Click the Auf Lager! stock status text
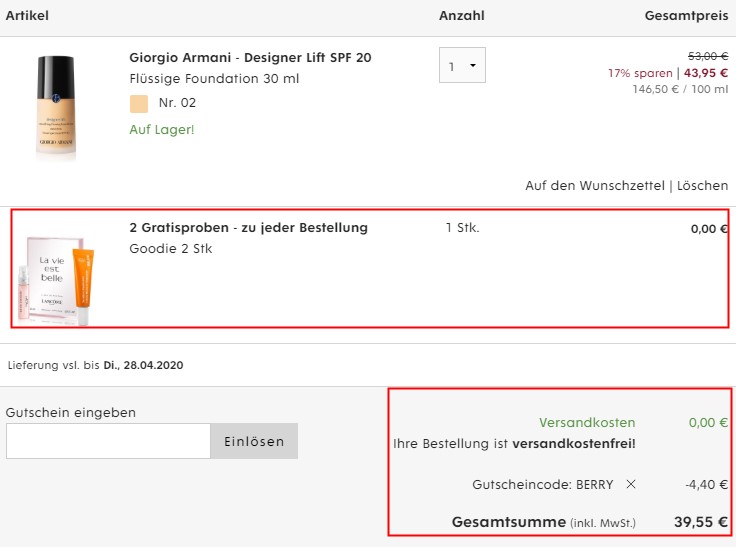Screen dimensions: 736x547 [x=162, y=130]
